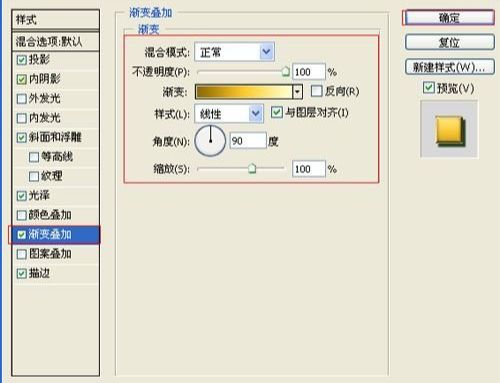The image size is (500, 383).
Task: Click the opacity percent input field
Action: tap(309, 72)
